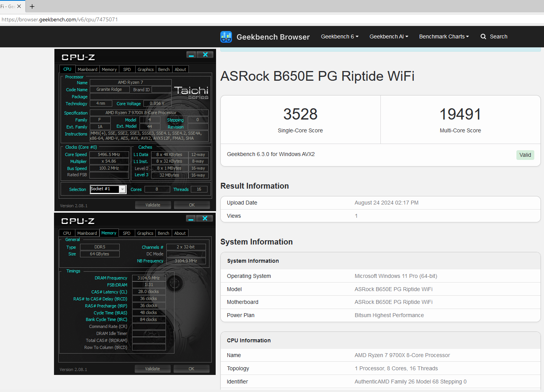Click the Level 3 cache 32 MBytes field
Viewport: 544px width, 392px height.
pyautogui.click(x=169, y=175)
